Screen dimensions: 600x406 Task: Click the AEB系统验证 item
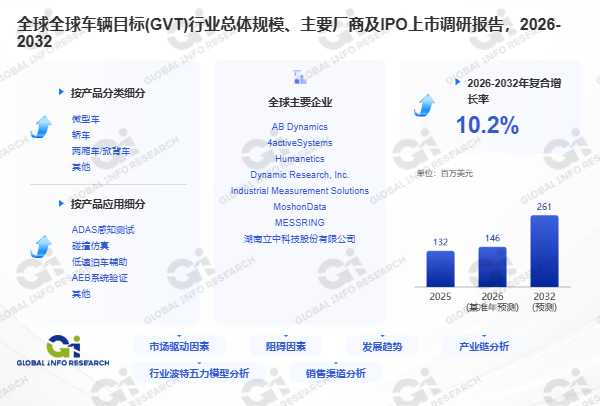[x=100, y=278]
